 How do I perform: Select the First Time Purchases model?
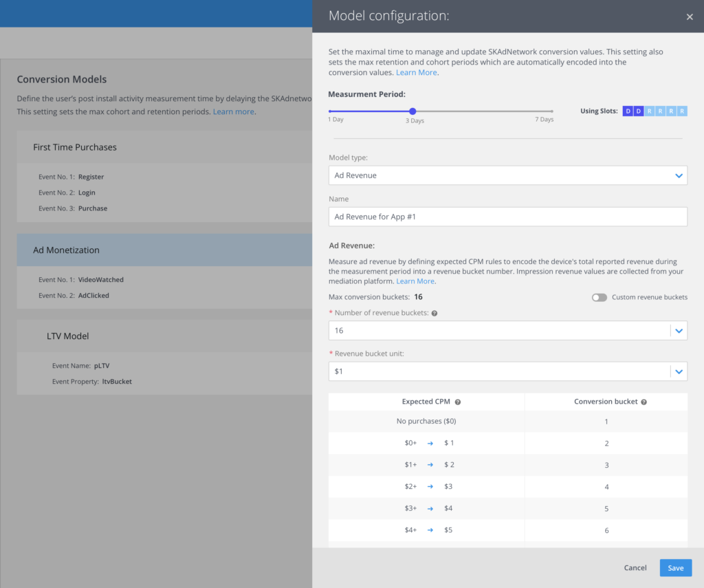click(x=164, y=147)
